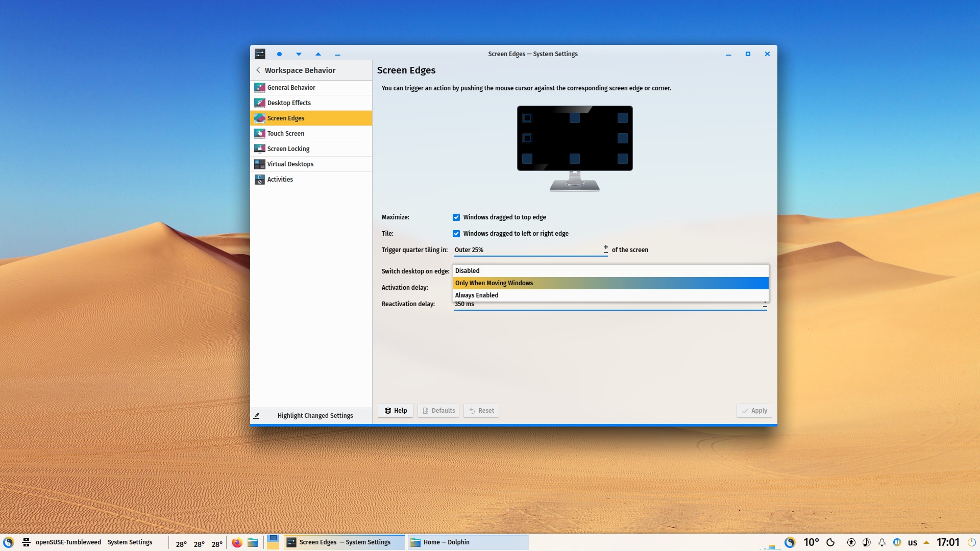980x551 pixels.
Task: Click the Reset button
Action: (x=481, y=411)
